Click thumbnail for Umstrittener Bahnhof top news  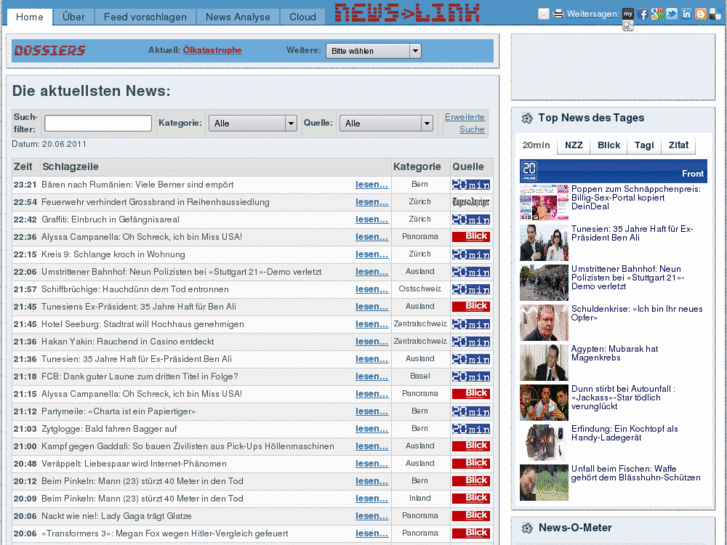[x=544, y=282]
